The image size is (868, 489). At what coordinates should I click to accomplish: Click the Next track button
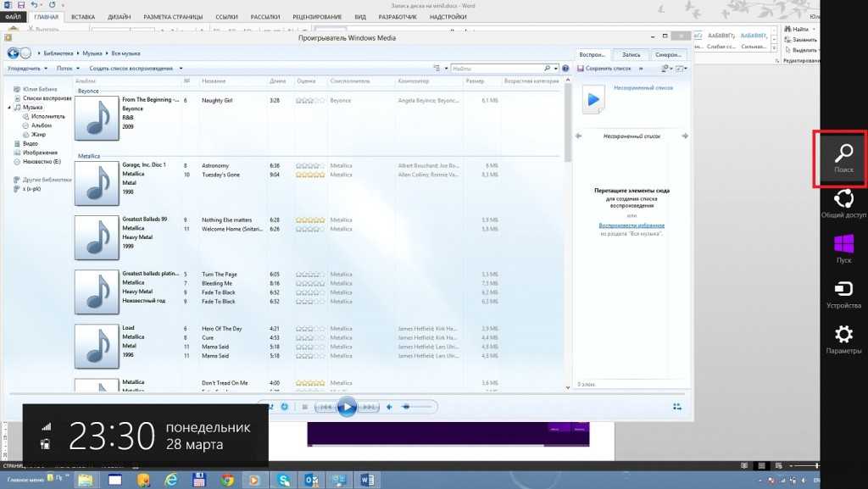pos(368,407)
